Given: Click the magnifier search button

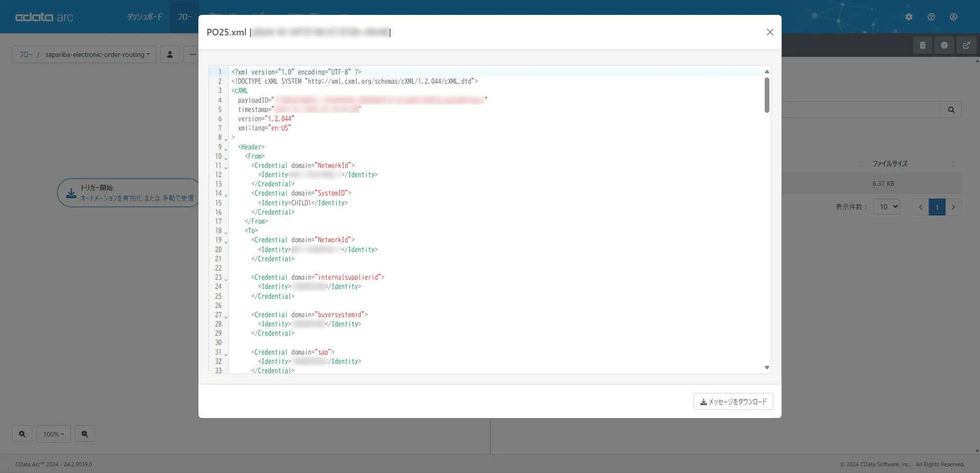Looking at the screenshot, I should pyautogui.click(x=951, y=110).
